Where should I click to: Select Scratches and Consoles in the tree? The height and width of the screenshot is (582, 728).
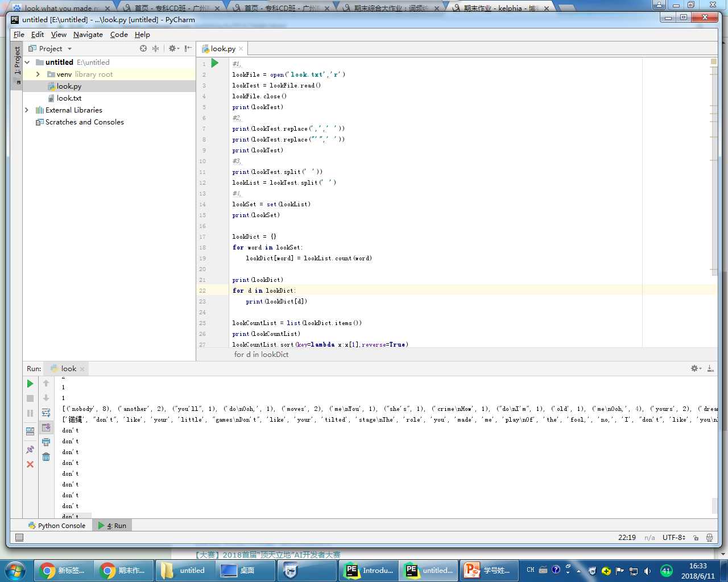pyautogui.click(x=84, y=122)
